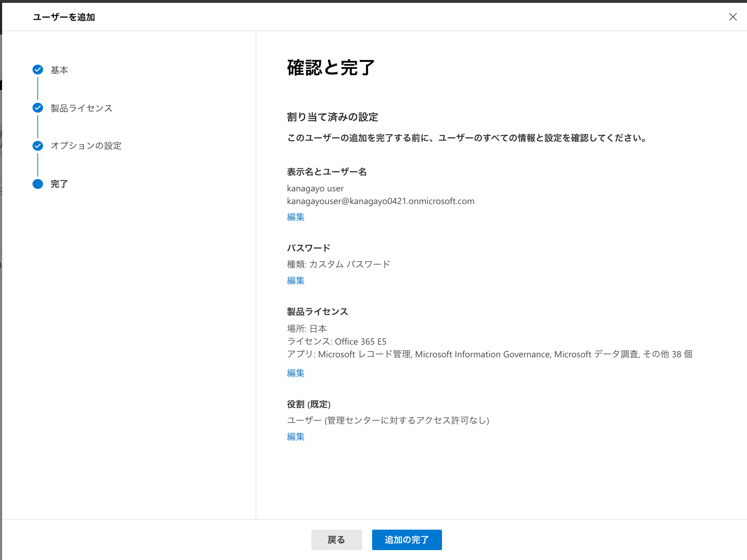Viewport: 747px width, 560px height.
Task: Click the ユーザー (管理センターに対するアクセス許可なし) text
Action: (x=388, y=420)
